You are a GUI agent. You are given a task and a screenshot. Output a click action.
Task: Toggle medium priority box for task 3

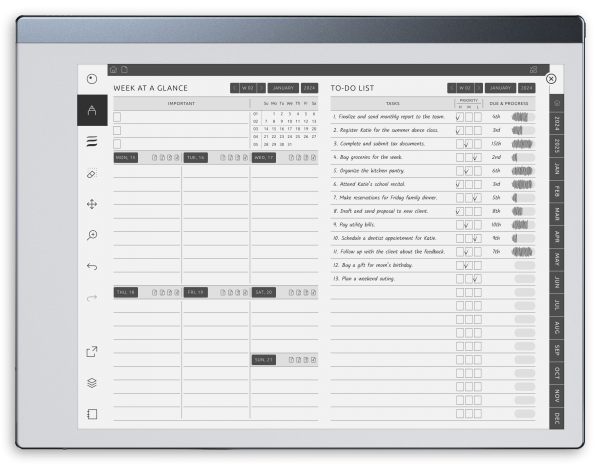468,144
